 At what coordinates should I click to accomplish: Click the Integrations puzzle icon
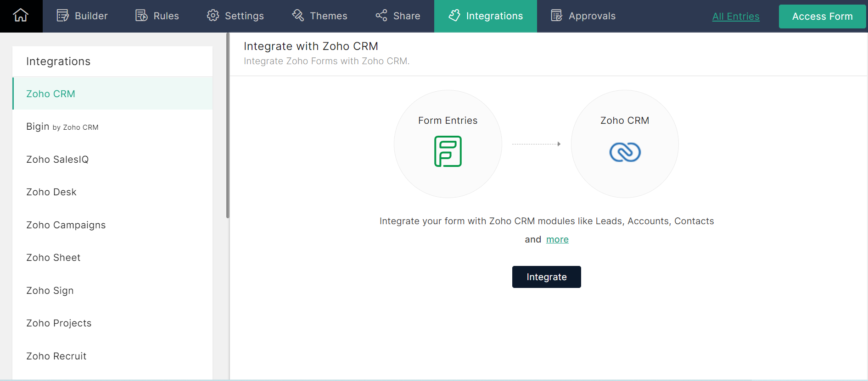click(x=454, y=16)
